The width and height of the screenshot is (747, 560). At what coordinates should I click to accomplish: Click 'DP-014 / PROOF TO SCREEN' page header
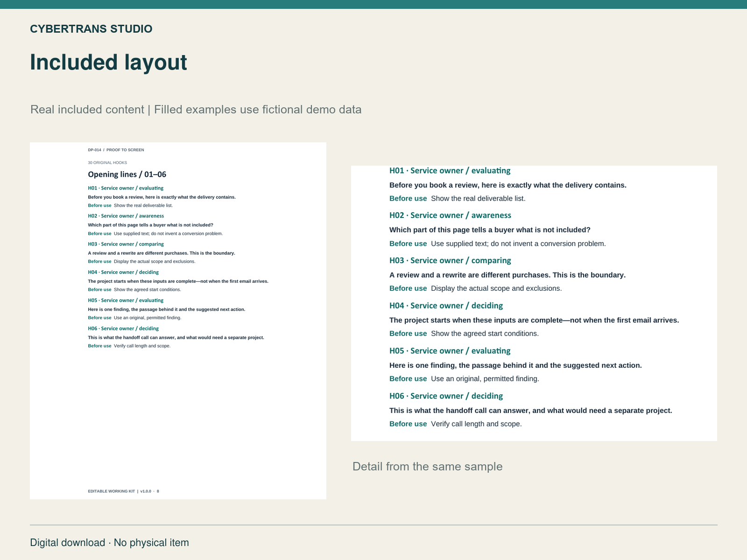coord(116,150)
